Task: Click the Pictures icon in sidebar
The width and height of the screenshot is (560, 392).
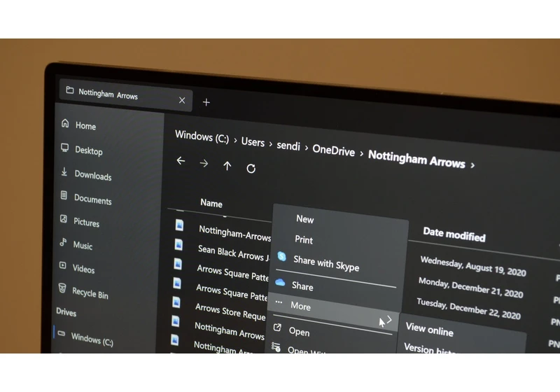Action: coord(64,218)
